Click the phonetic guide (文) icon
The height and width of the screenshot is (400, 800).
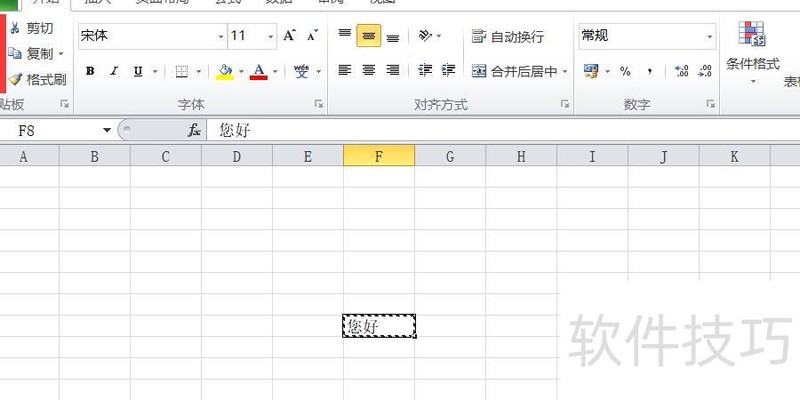(302, 71)
